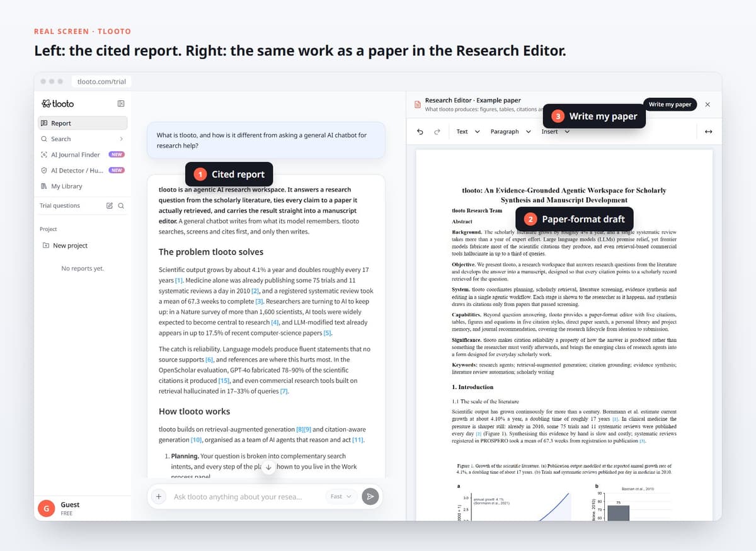The width and height of the screenshot is (756, 551).
Task: Open the Text formatting dropdown
Action: [468, 132]
